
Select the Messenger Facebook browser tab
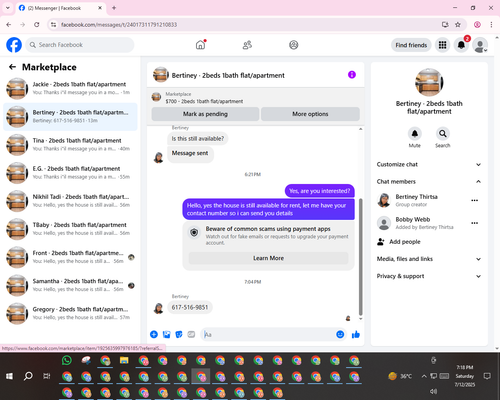pyautogui.click(x=60, y=8)
